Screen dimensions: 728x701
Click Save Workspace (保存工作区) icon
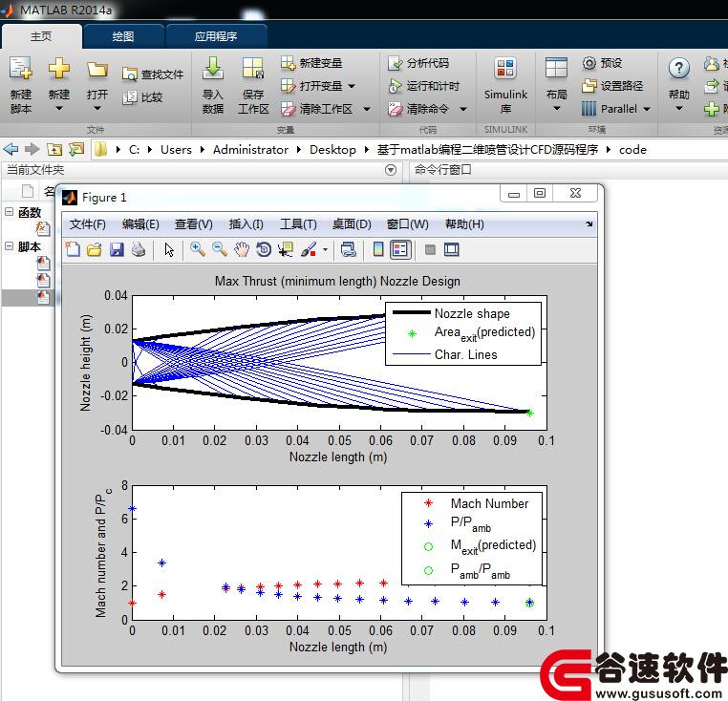point(253,68)
